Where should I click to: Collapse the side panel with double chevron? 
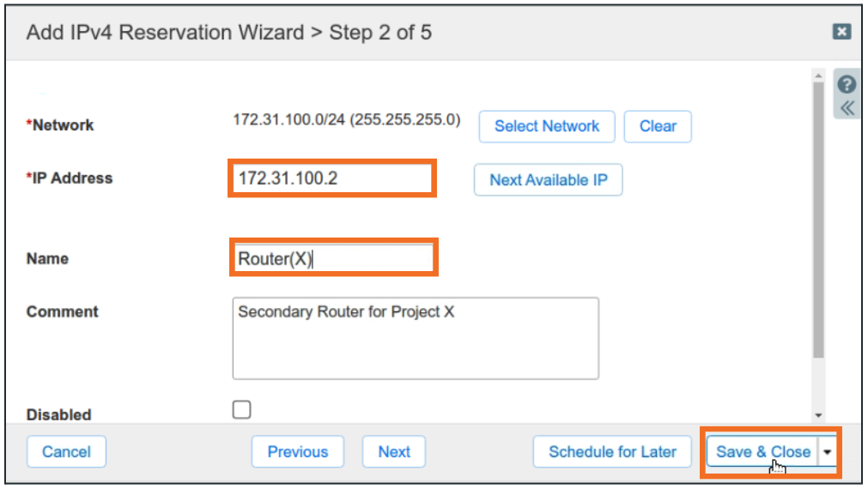point(847,108)
